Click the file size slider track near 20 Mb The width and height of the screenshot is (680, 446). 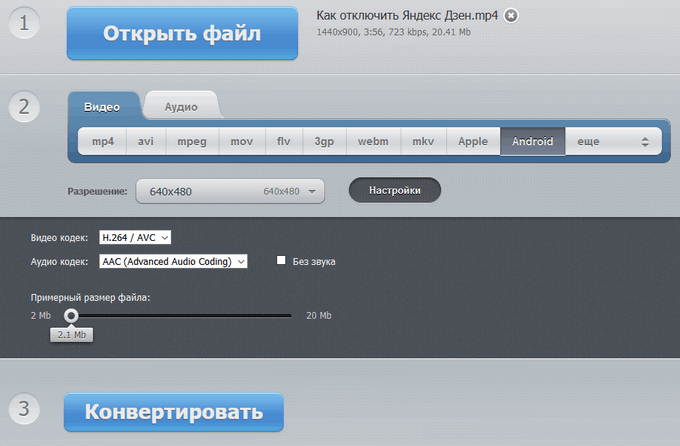[x=286, y=315]
